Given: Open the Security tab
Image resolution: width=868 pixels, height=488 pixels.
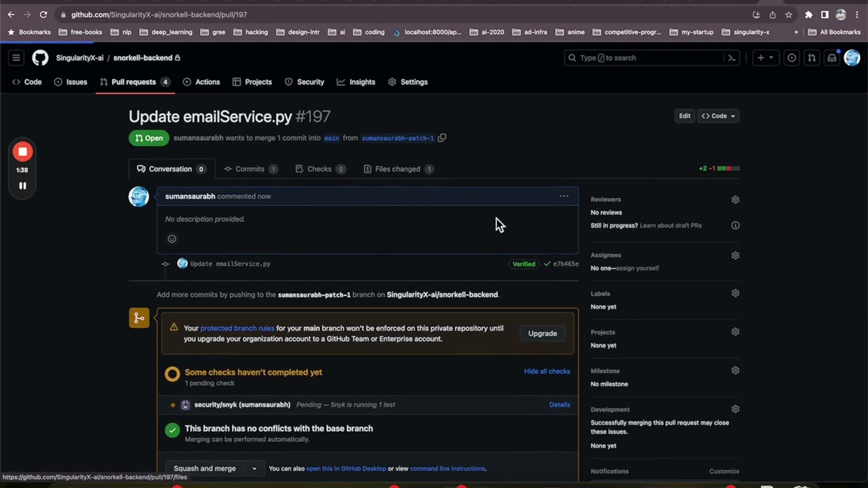Looking at the screenshot, I should 304,82.
